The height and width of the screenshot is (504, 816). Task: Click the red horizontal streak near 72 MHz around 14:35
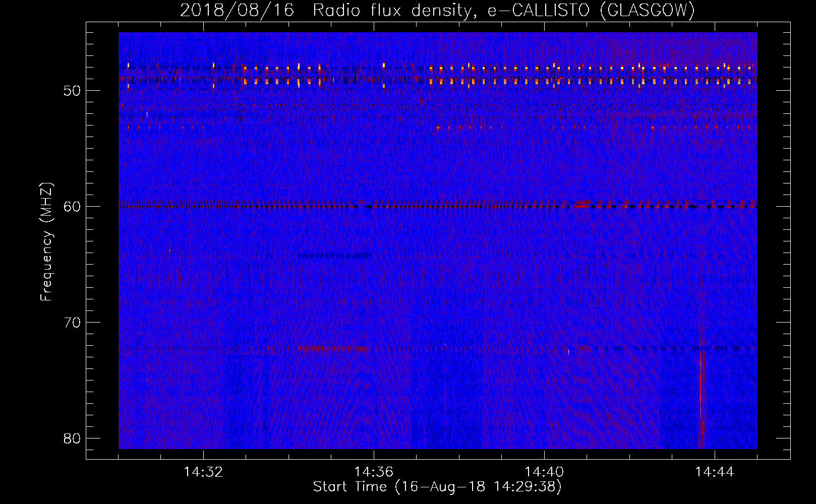(333, 348)
